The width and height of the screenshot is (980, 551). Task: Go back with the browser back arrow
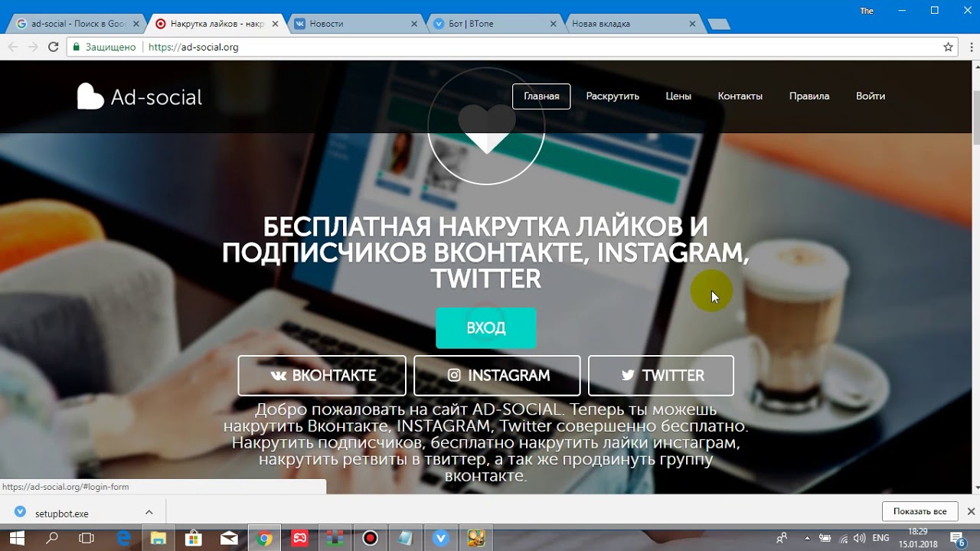tap(13, 47)
